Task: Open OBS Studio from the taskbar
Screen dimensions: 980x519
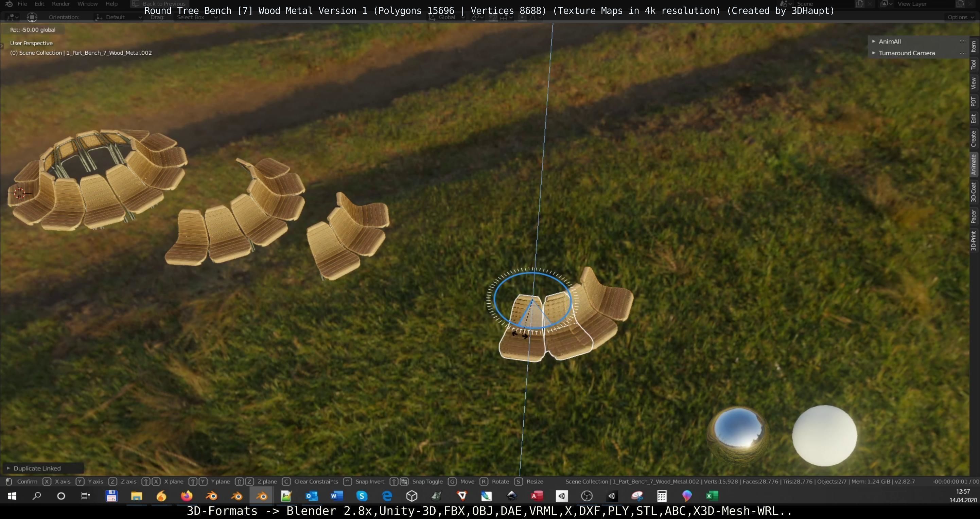Action: pos(587,496)
